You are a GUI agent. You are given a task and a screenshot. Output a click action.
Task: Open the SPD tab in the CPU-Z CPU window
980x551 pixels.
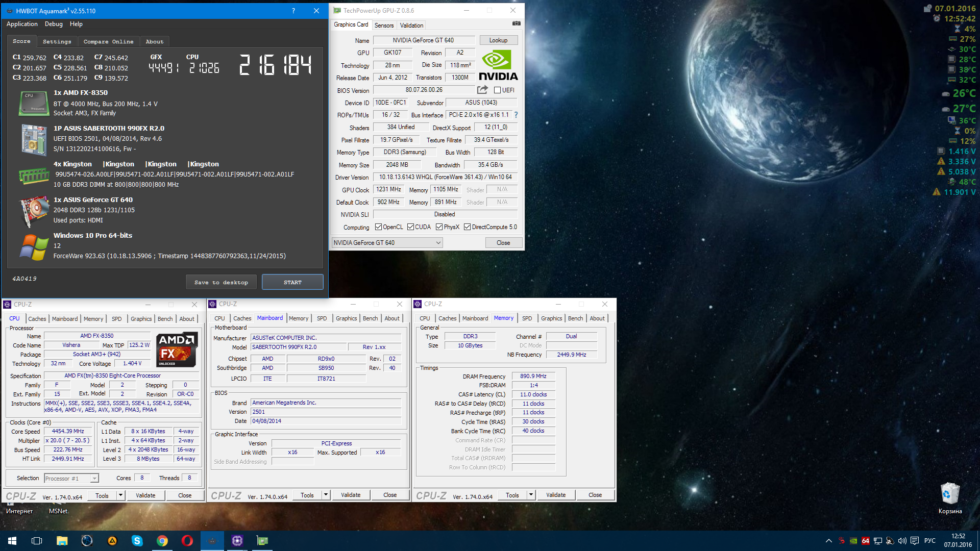tap(116, 319)
